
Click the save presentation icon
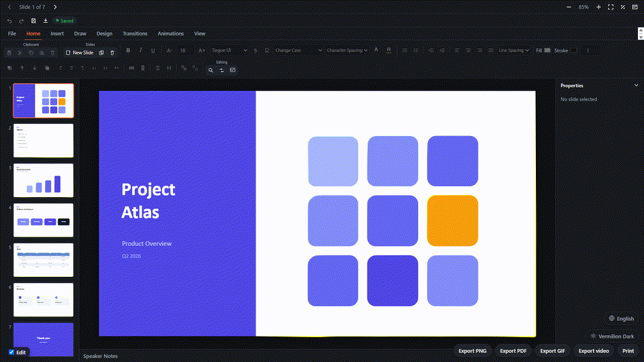(34, 21)
